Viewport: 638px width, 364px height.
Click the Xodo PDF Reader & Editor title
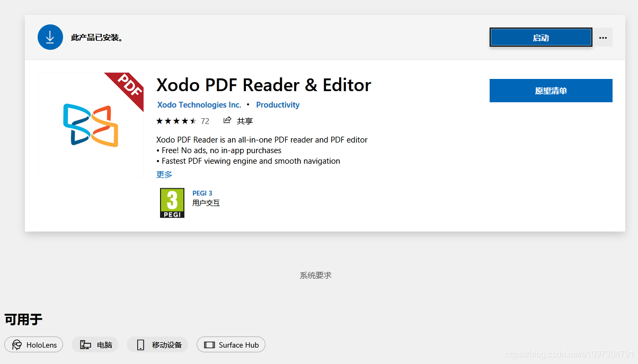pyautogui.click(x=264, y=85)
